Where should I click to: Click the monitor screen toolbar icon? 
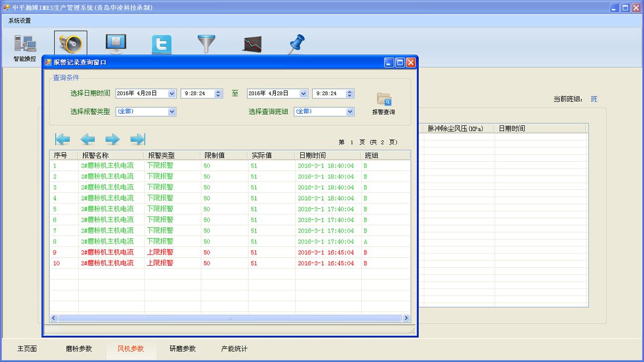(x=116, y=44)
